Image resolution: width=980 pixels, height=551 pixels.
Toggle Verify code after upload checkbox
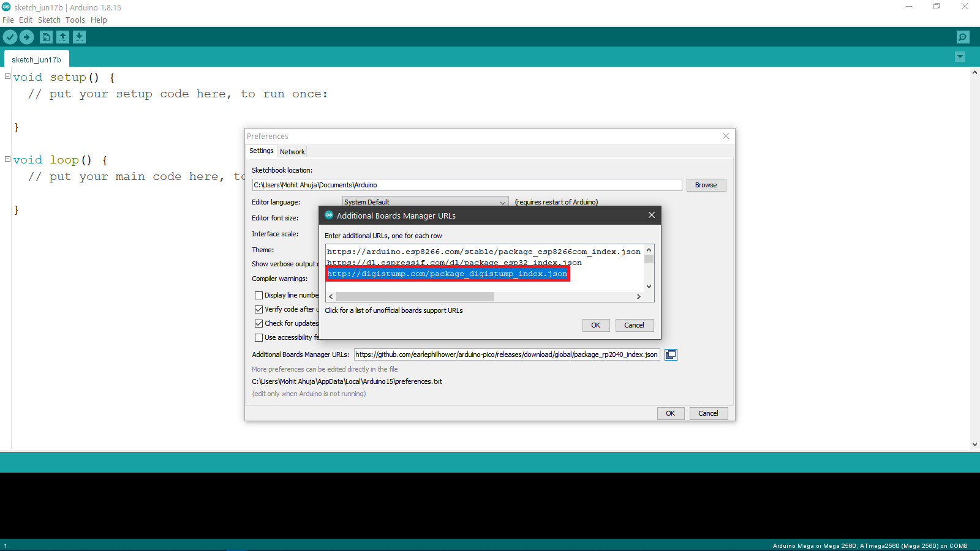(258, 309)
